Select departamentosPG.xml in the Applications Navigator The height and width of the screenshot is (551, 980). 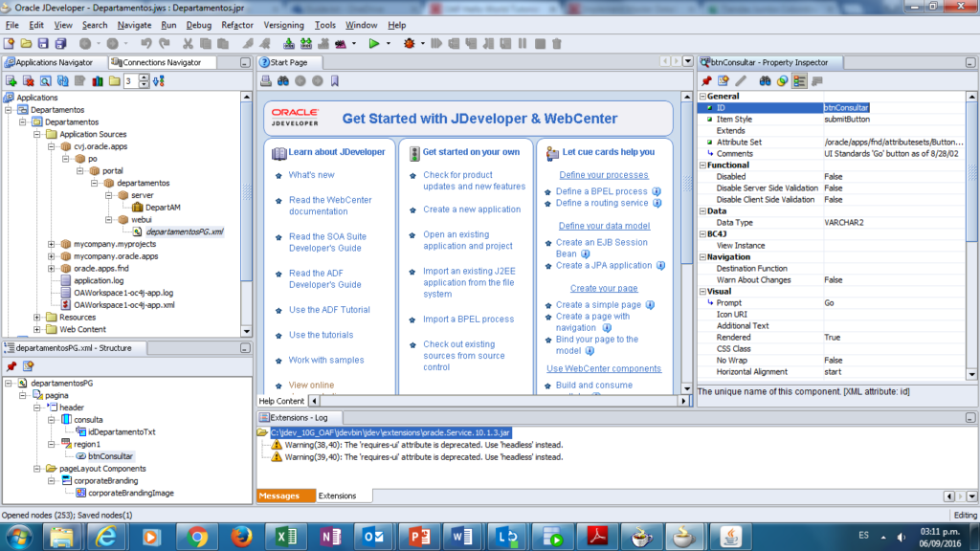[184, 231]
